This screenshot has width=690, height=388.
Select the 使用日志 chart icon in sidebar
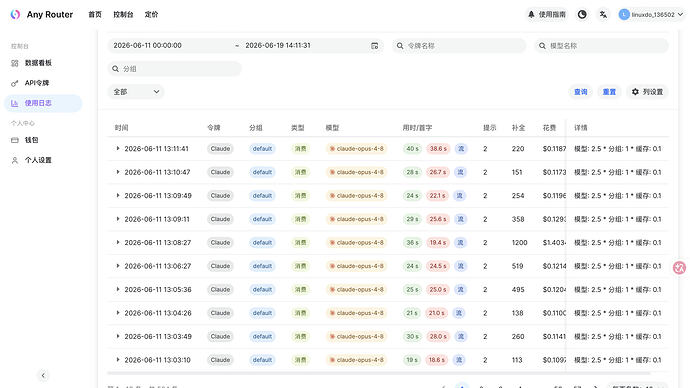[x=15, y=103]
